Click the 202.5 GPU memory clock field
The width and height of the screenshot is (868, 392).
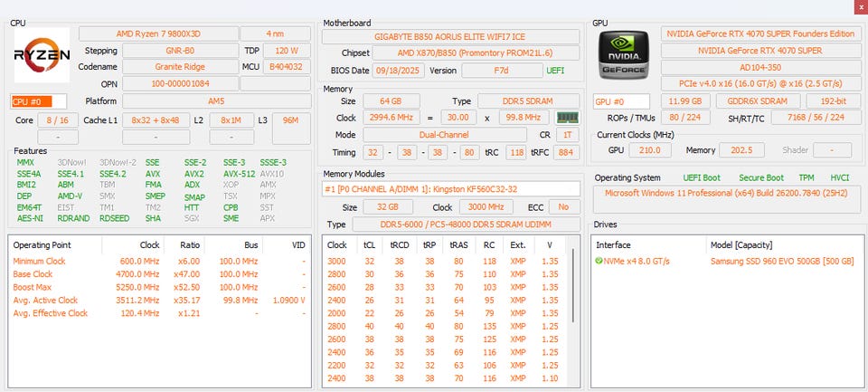coord(741,149)
